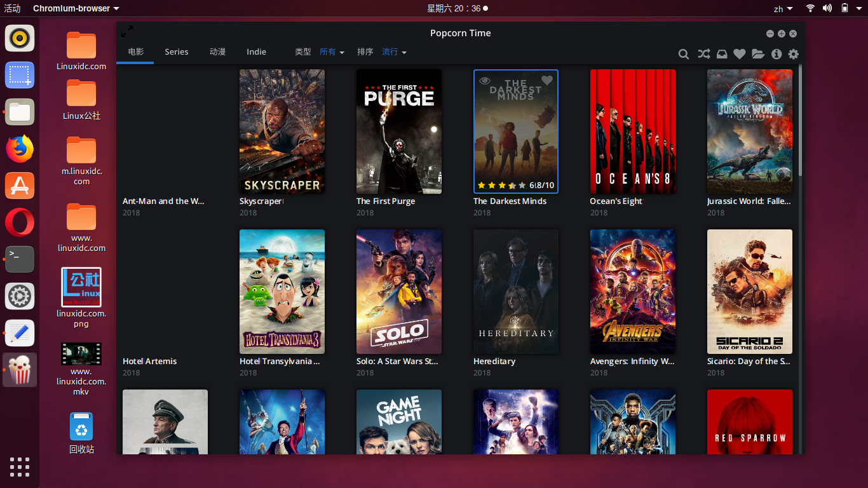Open the gear-with-play dock application
The width and height of the screenshot is (868, 488).
click(x=20, y=296)
